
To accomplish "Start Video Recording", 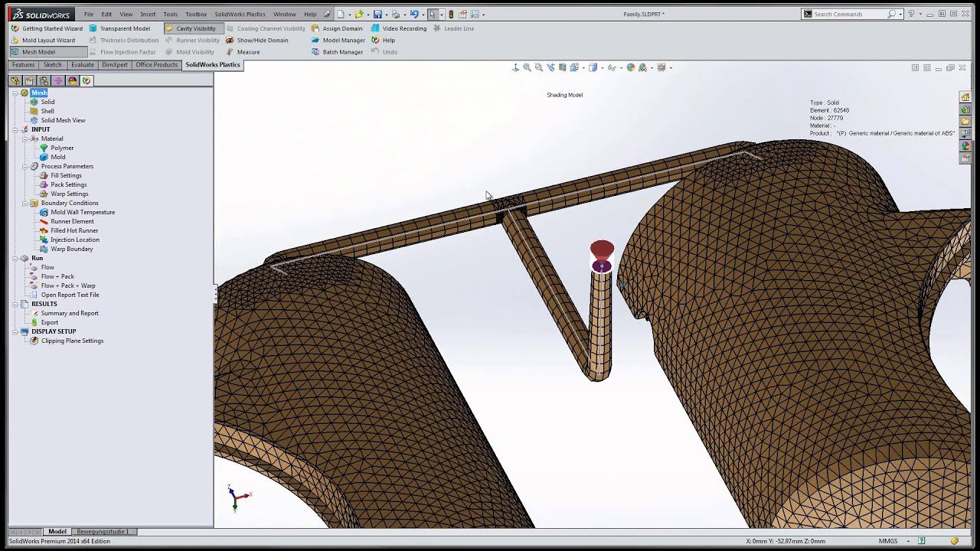I will [399, 28].
